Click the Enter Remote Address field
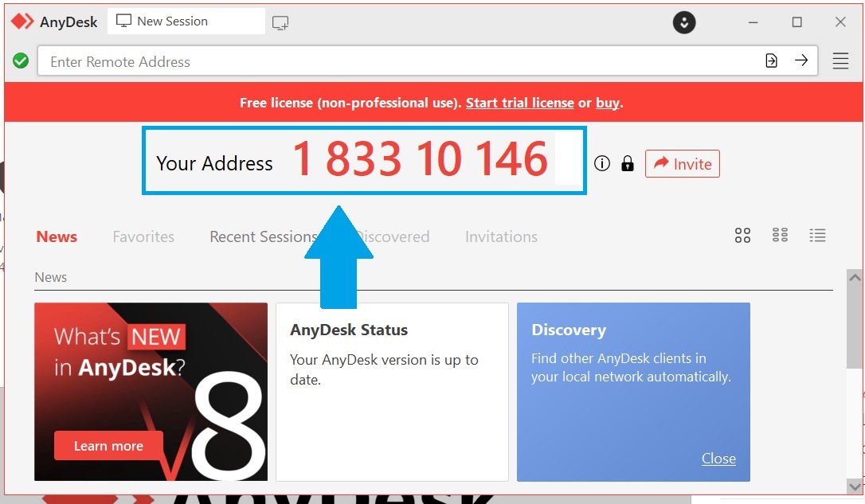865x504 pixels. point(398,61)
